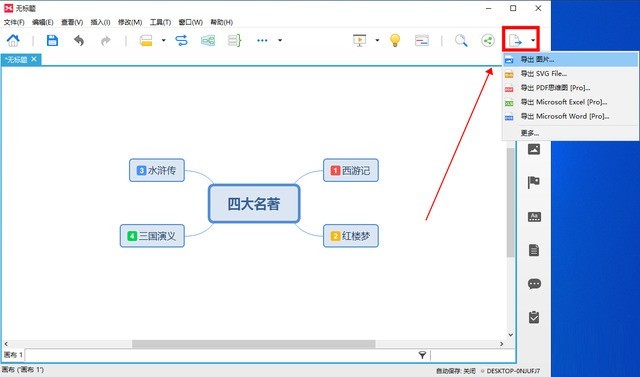This screenshot has width=640, height=377.
Task: Click the green share icon
Action: coord(487,40)
